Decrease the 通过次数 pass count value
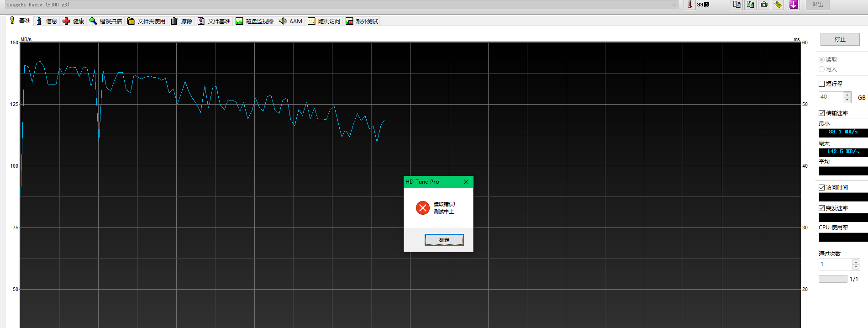The width and height of the screenshot is (868, 328). coord(856,267)
